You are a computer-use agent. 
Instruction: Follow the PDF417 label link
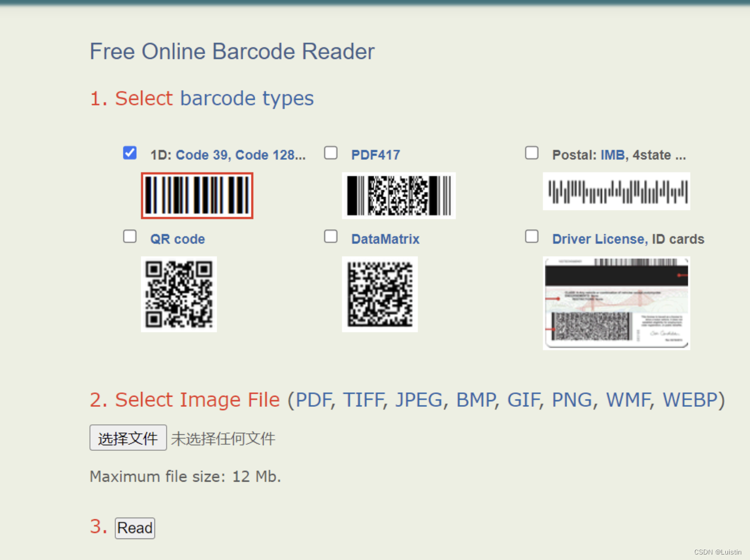pyautogui.click(x=376, y=155)
